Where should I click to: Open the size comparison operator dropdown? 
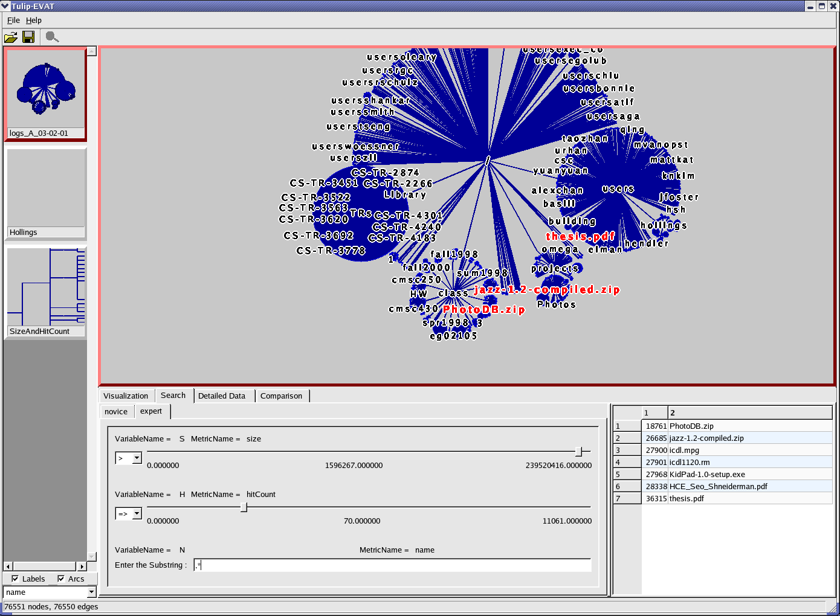137,458
